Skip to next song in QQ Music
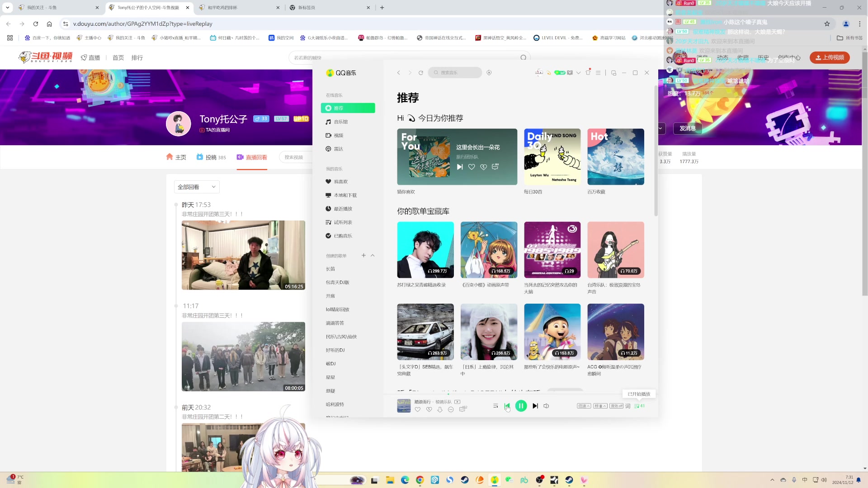 tap(535, 406)
